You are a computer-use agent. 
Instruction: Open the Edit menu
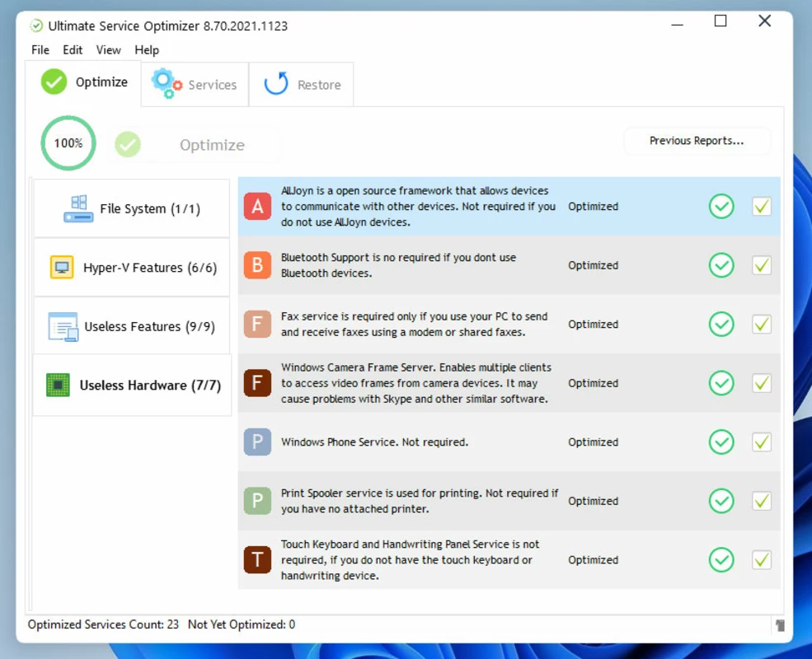point(73,50)
